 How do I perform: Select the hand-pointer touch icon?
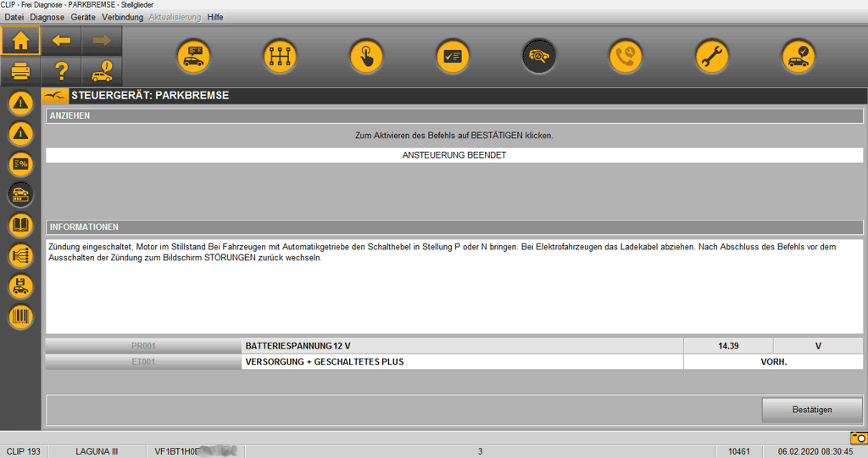[x=365, y=57]
